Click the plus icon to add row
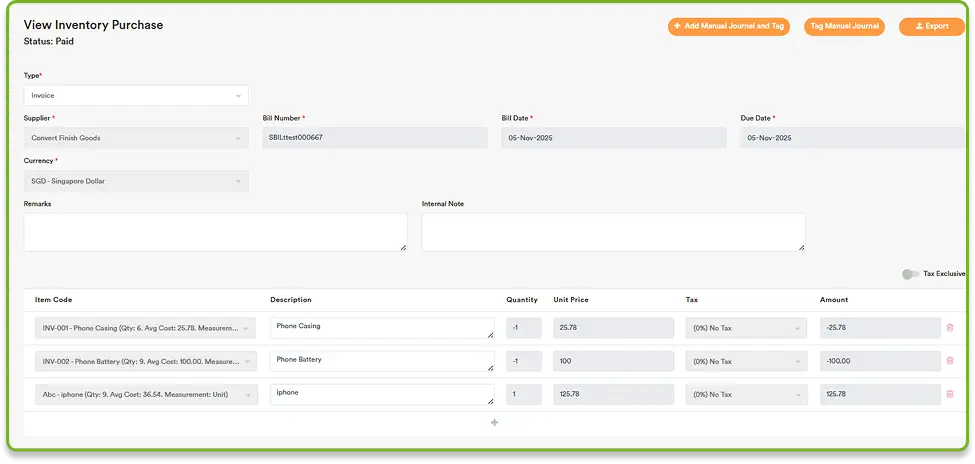 pos(494,423)
